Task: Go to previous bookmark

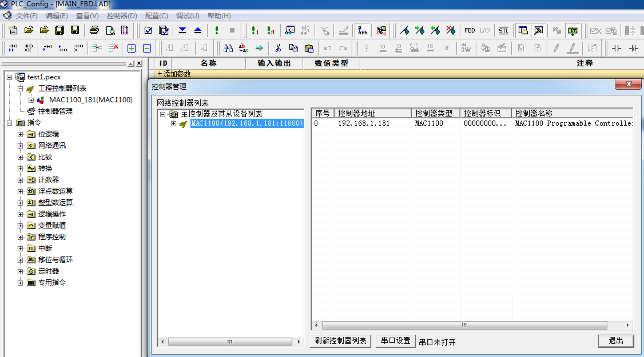Action: point(435,30)
